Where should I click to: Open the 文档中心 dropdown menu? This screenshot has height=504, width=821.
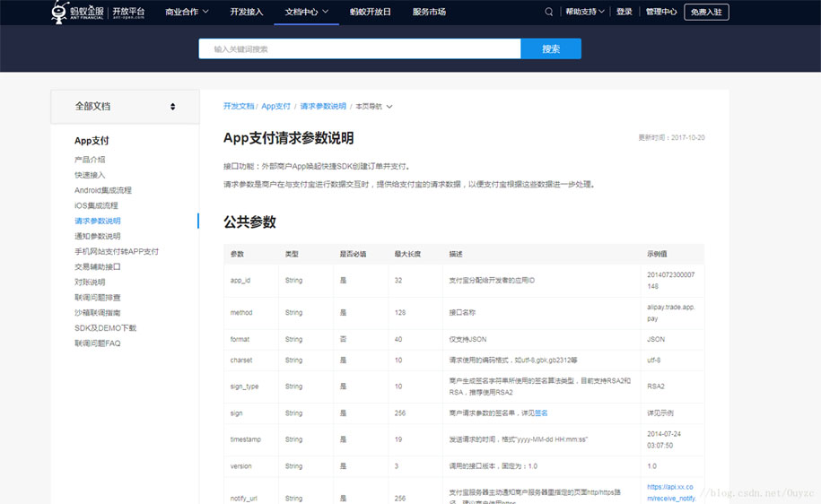click(x=306, y=12)
